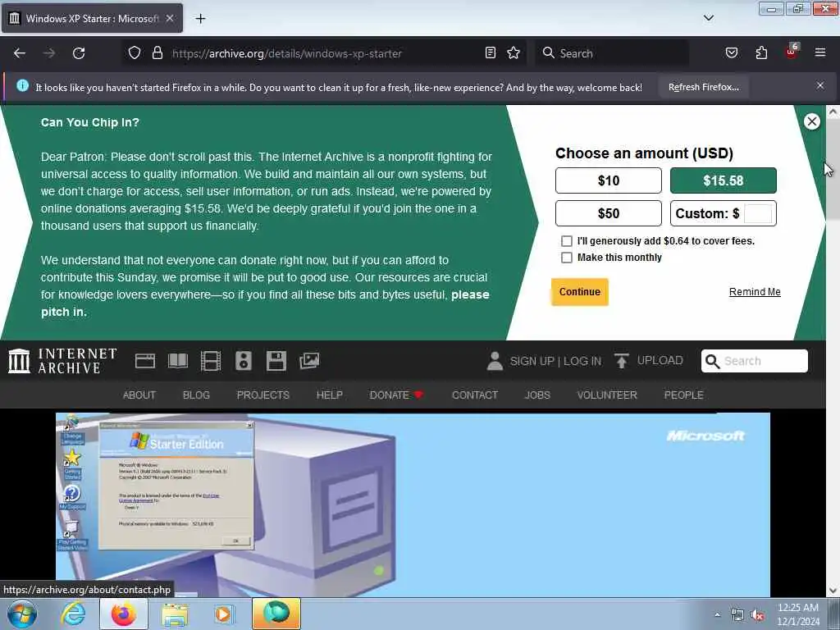
Task: Show hidden tray icons arrow
Action: coord(717,614)
